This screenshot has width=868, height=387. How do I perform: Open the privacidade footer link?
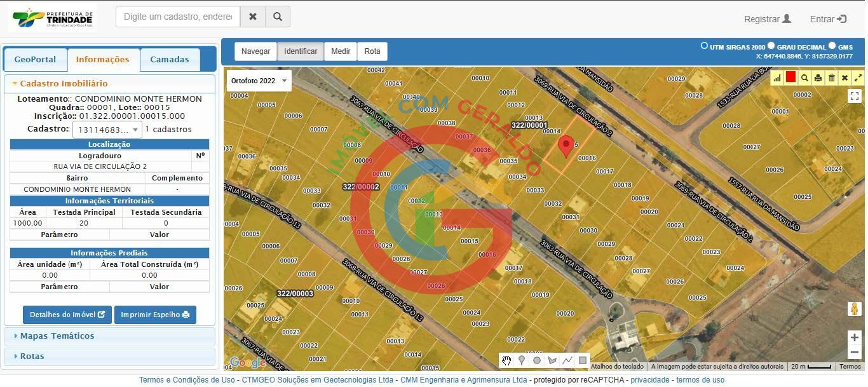(650, 380)
